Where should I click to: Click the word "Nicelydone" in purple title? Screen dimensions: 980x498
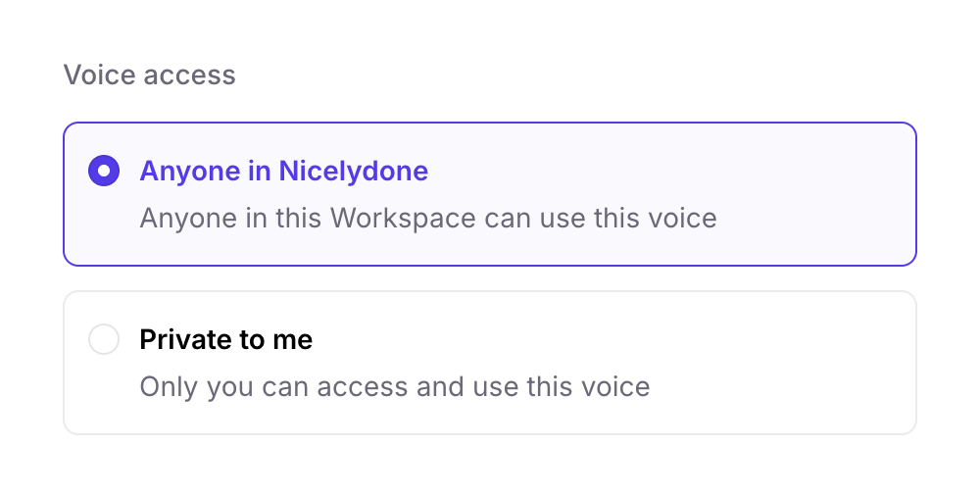point(354,172)
